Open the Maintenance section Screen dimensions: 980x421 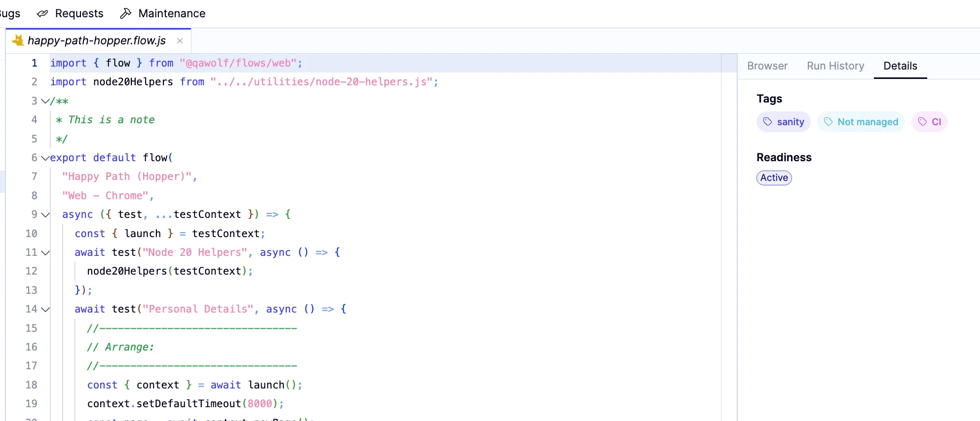click(162, 13)
